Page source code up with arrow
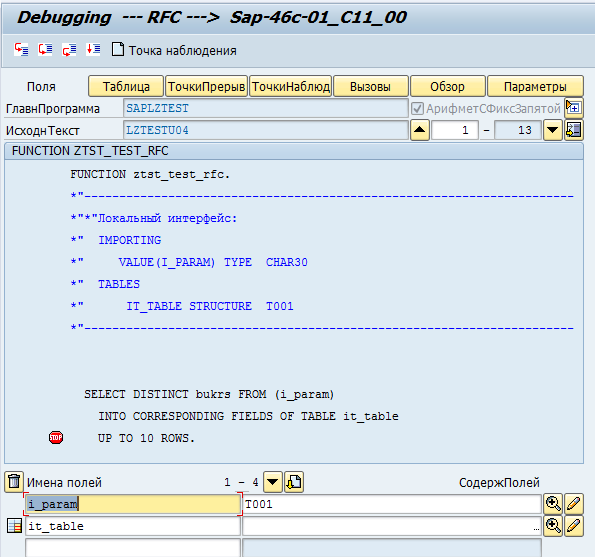 coord(419,130)
